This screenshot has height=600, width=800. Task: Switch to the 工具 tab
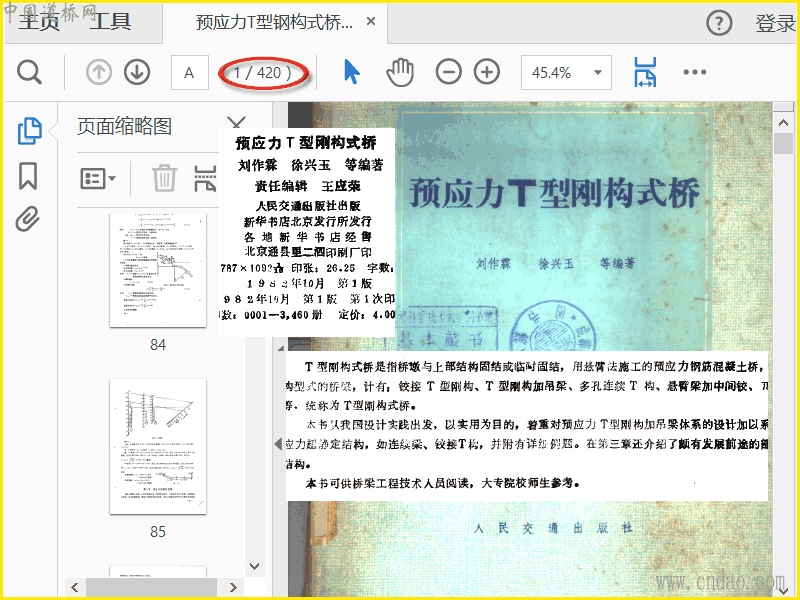click(x=110, y=22)
